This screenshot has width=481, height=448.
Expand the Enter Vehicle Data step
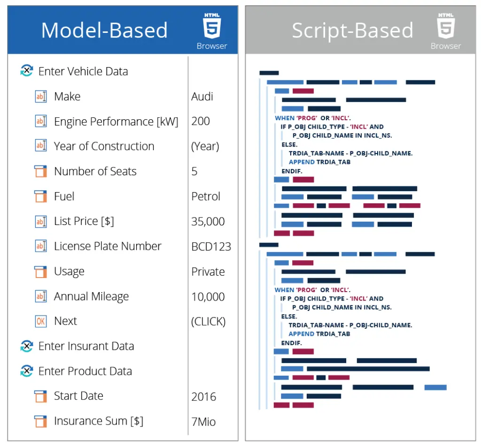27,71
